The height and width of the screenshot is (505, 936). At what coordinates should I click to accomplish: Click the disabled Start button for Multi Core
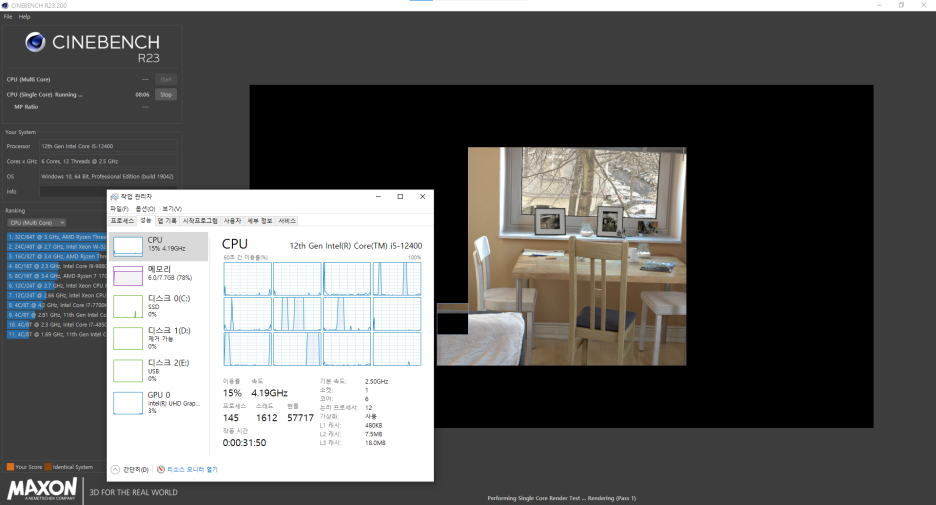(166, 79)
